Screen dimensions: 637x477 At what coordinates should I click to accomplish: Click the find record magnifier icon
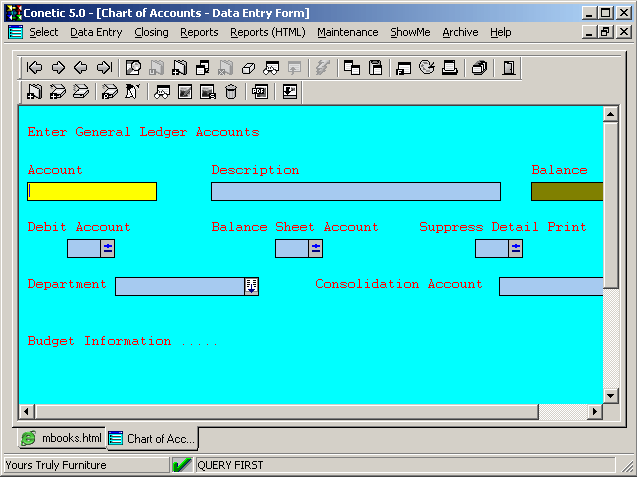[133, 68]
